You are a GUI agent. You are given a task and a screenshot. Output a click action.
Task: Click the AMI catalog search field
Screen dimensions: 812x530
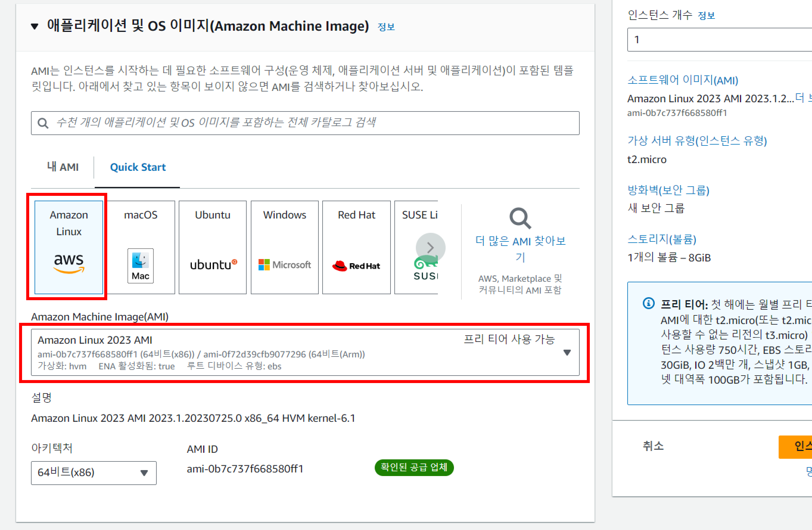(x=305, y=123)
